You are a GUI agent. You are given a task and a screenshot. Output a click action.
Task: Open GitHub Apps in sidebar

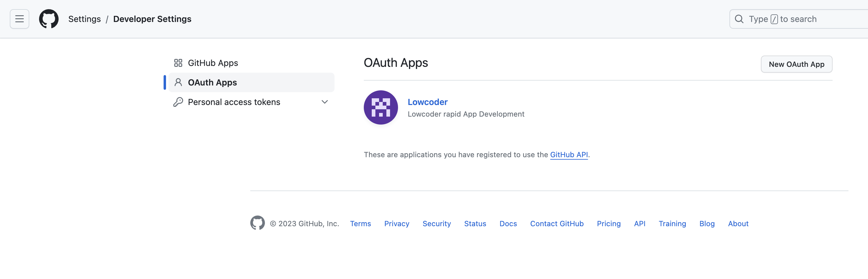pyautogui.click(x=213, y=63)
